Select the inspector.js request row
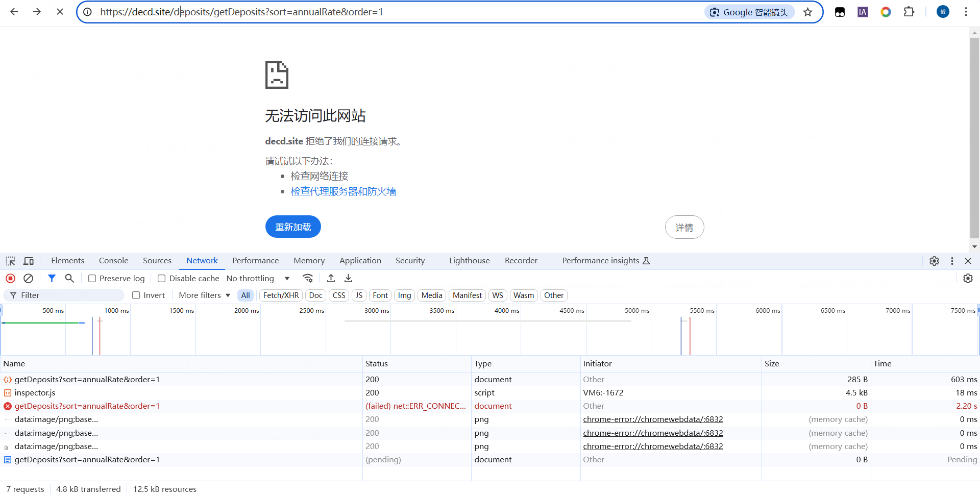The image size is (980, 497). click(490, 393)
